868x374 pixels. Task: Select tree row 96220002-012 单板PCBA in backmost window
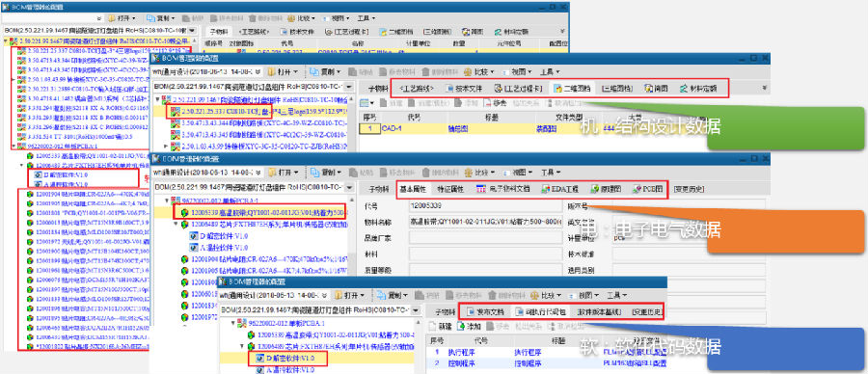(x=58, y=147)
